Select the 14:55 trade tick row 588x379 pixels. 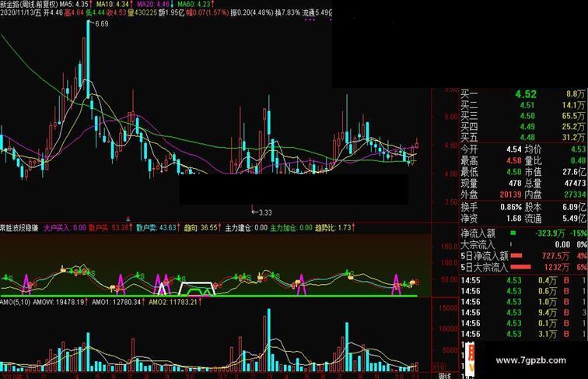(523, 280)
